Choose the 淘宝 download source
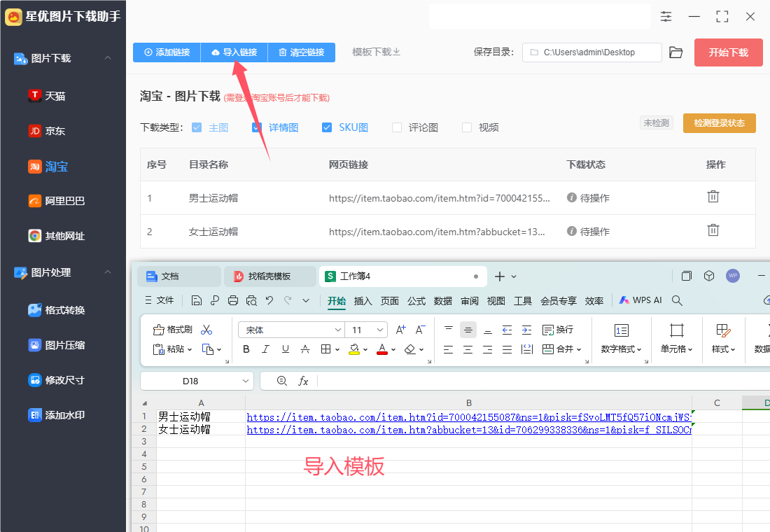The image size is (770, 532). [x=48, y=167]
